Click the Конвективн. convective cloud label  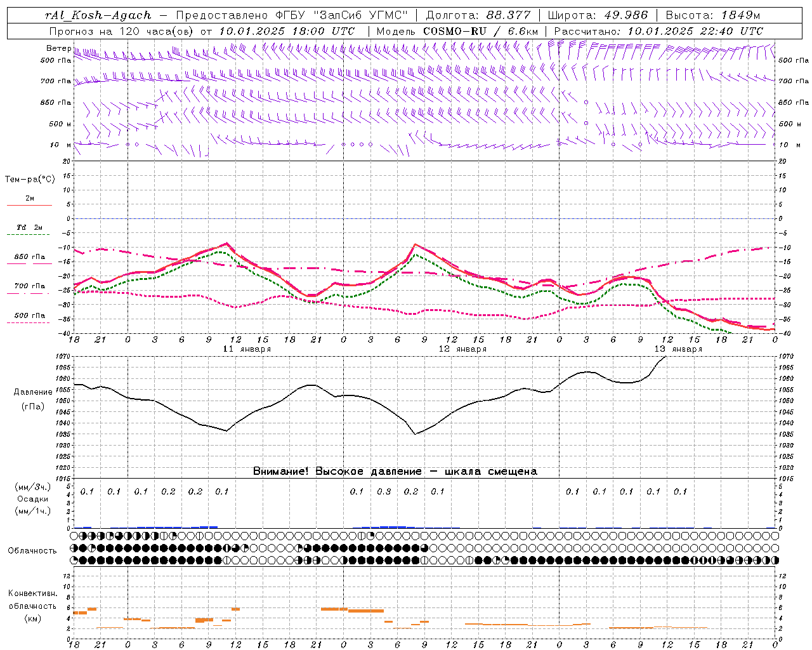pos(33,594)
